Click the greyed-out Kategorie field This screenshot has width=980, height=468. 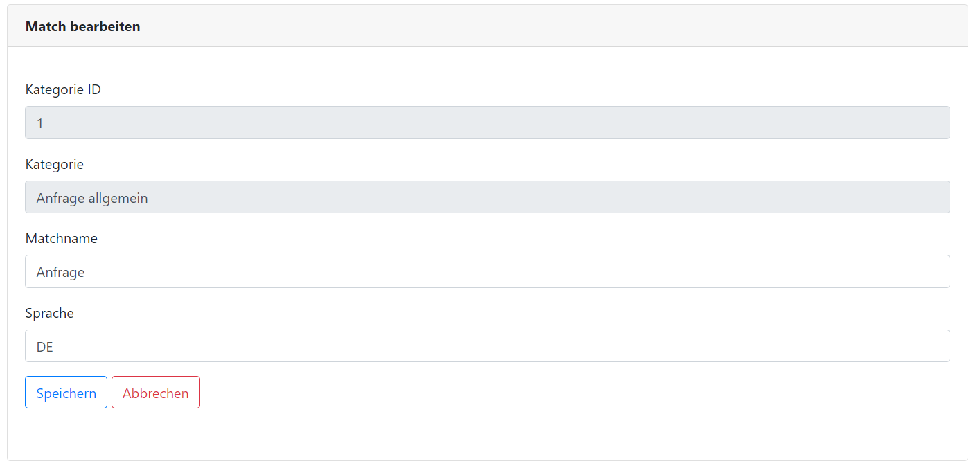click(487, 197)
